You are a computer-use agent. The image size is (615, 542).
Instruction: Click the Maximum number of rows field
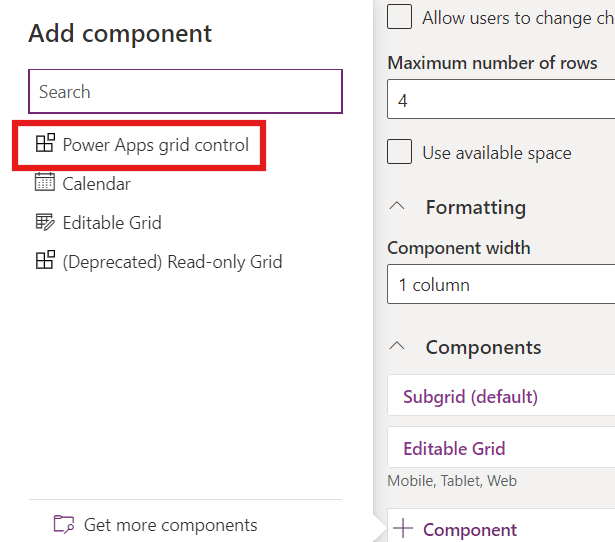pyautogui.click(x=500, y=101)
